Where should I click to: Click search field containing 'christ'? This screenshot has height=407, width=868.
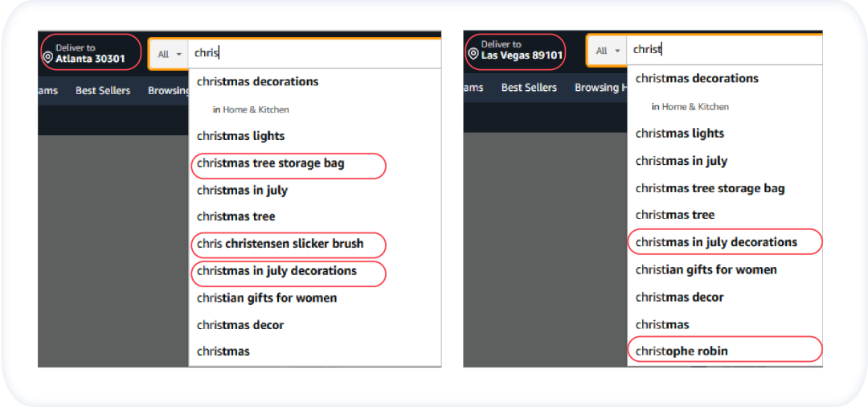[x=725, y=51]
